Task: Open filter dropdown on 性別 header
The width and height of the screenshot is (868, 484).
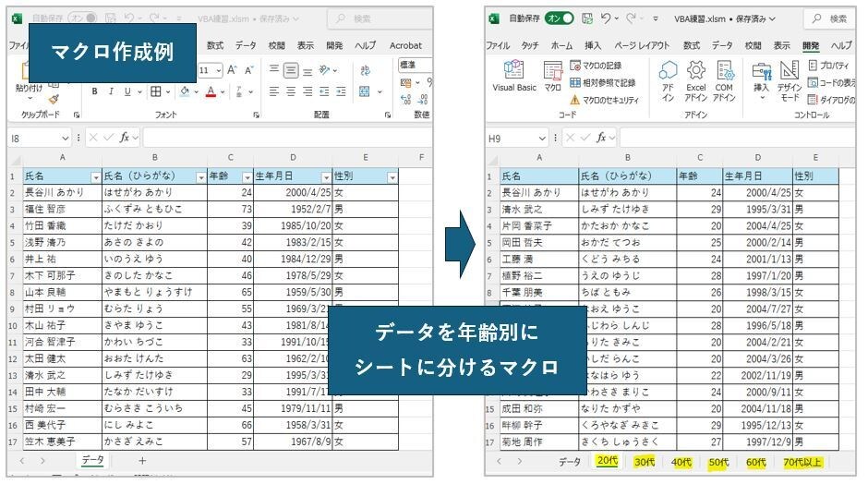Action: point(392,177)
